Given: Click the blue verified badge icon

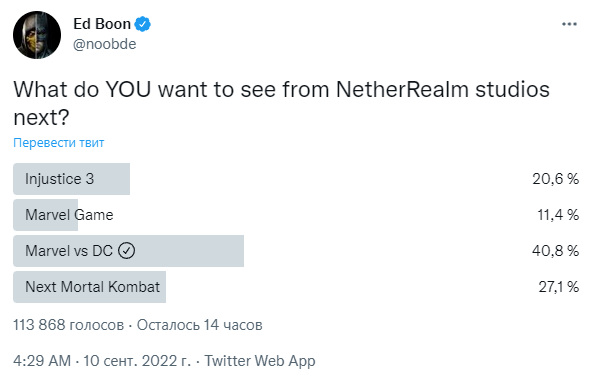Looking at the screenshot, I should coord(143,24).
